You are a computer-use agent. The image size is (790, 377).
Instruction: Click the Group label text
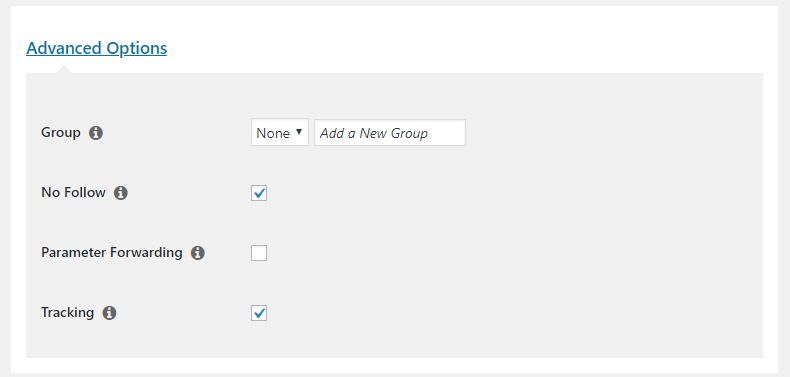(x=60, y=133)
